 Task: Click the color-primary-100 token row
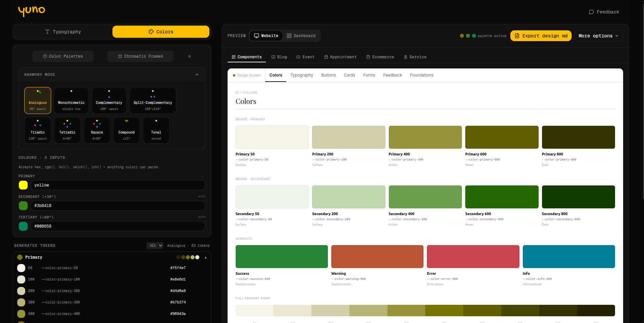(x=112, y=280)
